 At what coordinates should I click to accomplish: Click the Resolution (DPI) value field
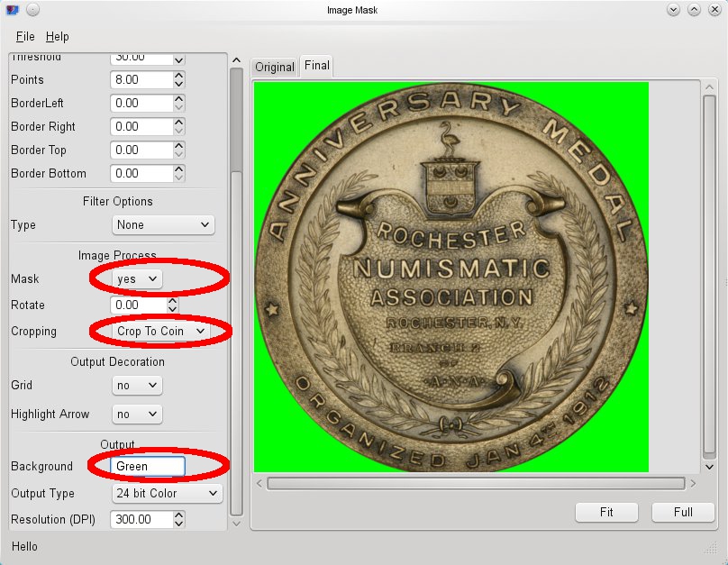tap(141, 519)
